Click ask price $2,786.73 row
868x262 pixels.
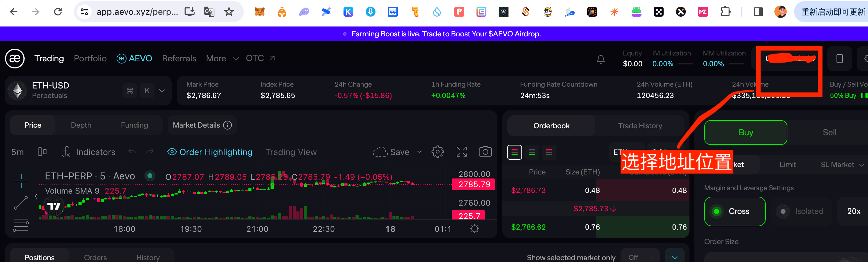[x=595, y=190]
